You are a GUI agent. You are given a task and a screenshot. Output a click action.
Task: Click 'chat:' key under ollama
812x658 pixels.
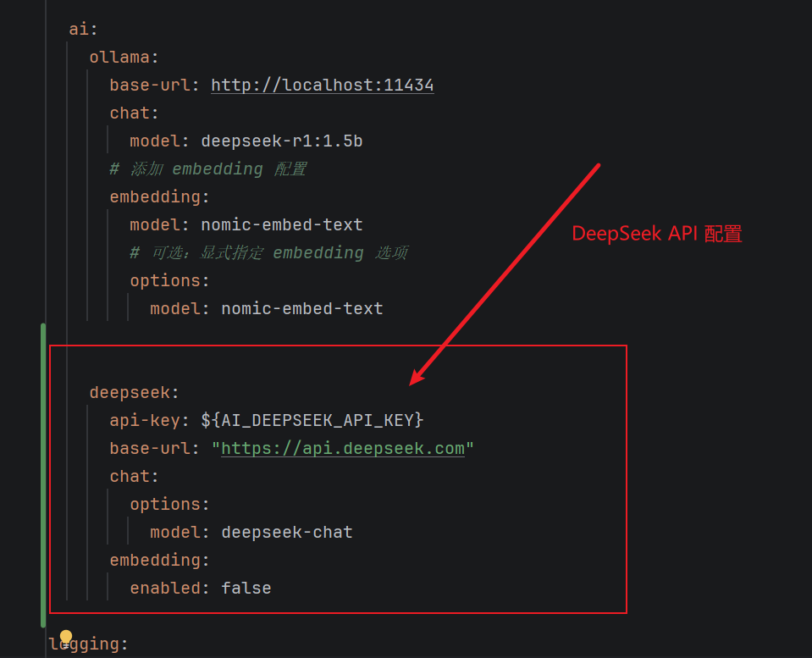click(134, 113)
